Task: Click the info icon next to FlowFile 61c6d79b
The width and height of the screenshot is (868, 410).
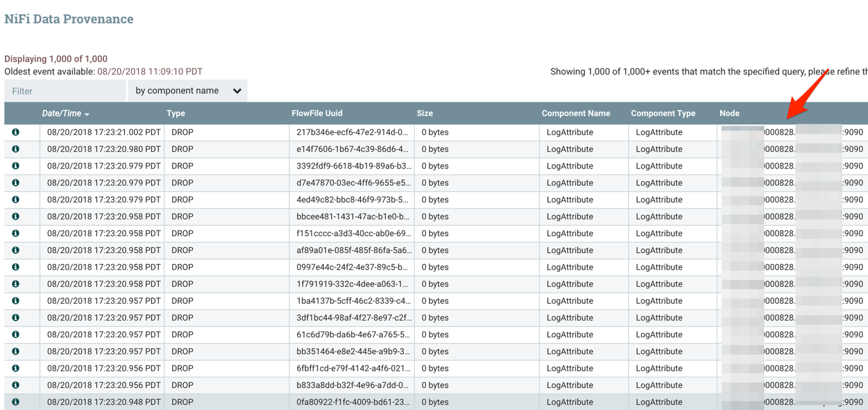Action: coord(15,334)
